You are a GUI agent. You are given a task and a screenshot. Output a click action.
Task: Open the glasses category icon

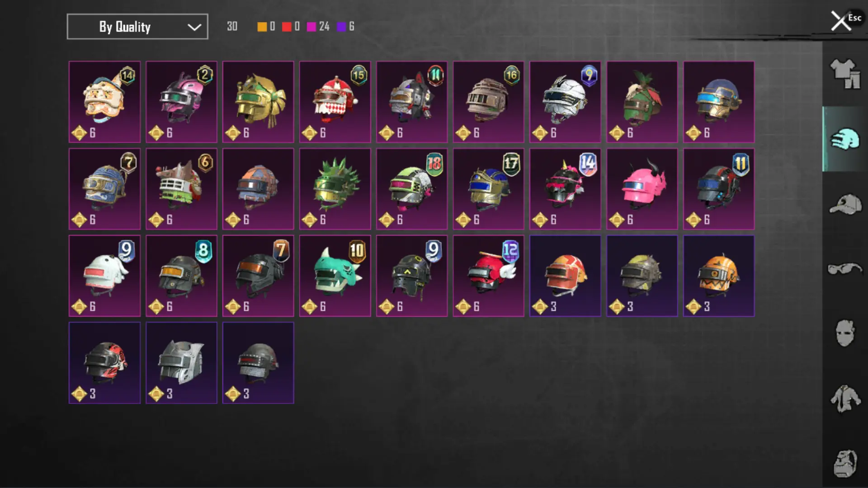click(845, 269)
